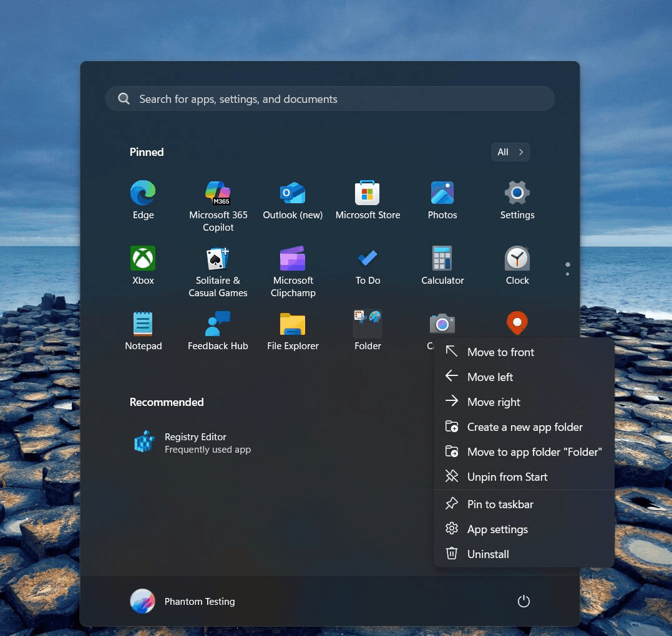Show all apps with the All button

click(x=510, y=152)
